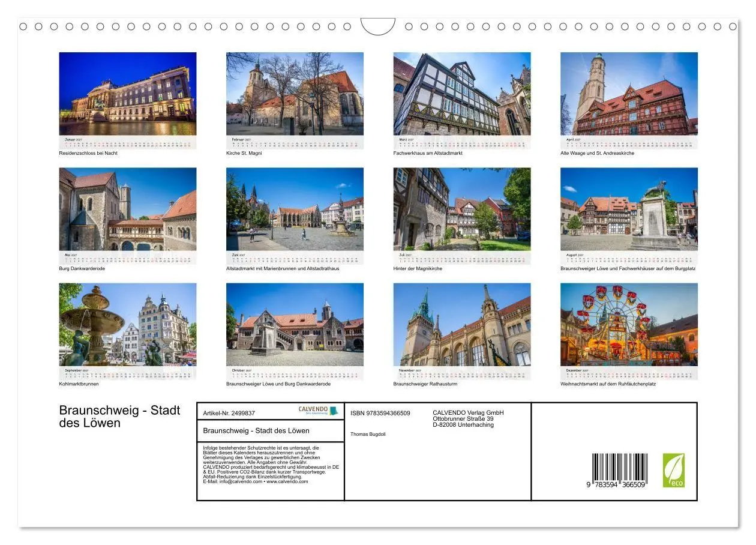Select the Burg Dankwarderode May photo
Viewport: 756px width, 545px height.
[x=127, y=209]
